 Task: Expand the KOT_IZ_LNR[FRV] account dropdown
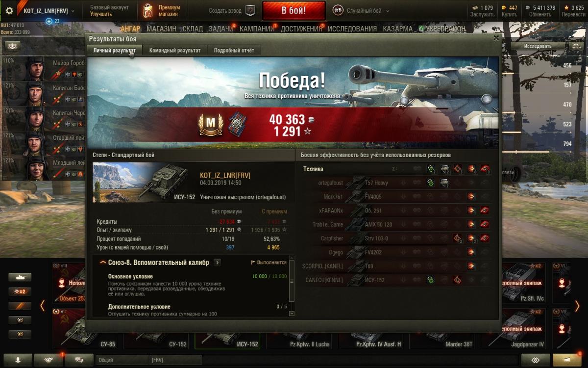(x=47, y=10)
